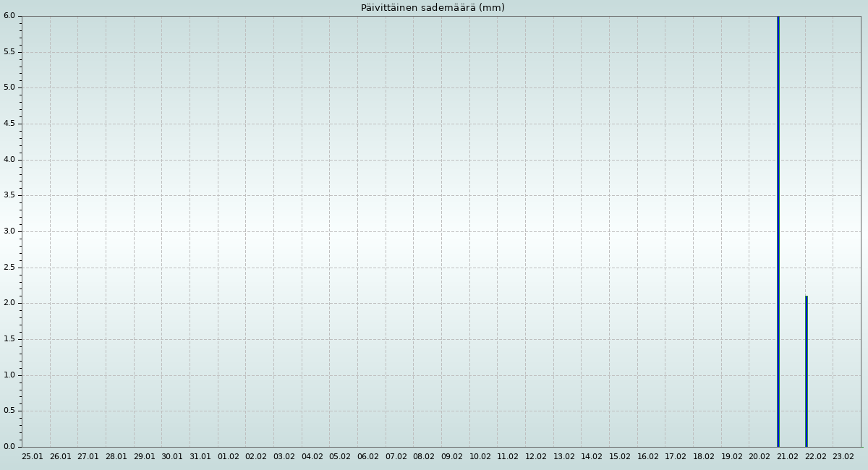Click the 23.02 date label
The width and height of the screenshot is (868, 470).
point(843,456)
